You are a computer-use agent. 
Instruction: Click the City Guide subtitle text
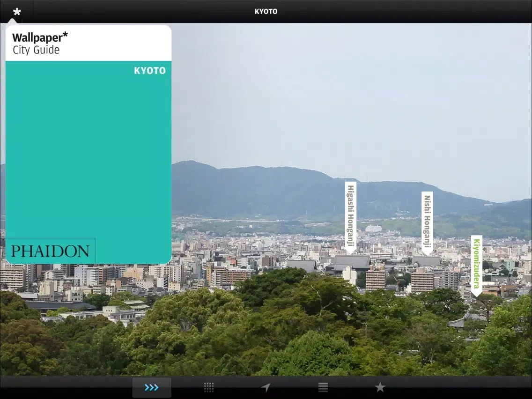pyautogui.click(x=36, y=50)
